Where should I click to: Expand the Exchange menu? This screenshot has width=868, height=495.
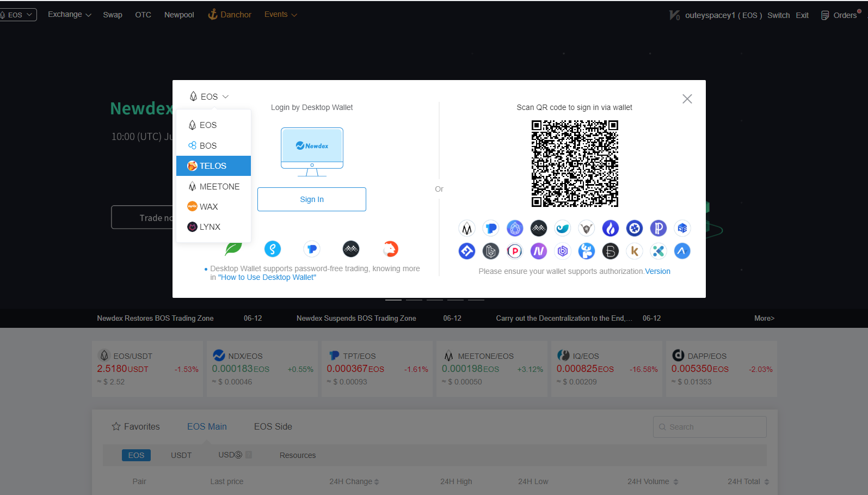click(x=69, y=14)
